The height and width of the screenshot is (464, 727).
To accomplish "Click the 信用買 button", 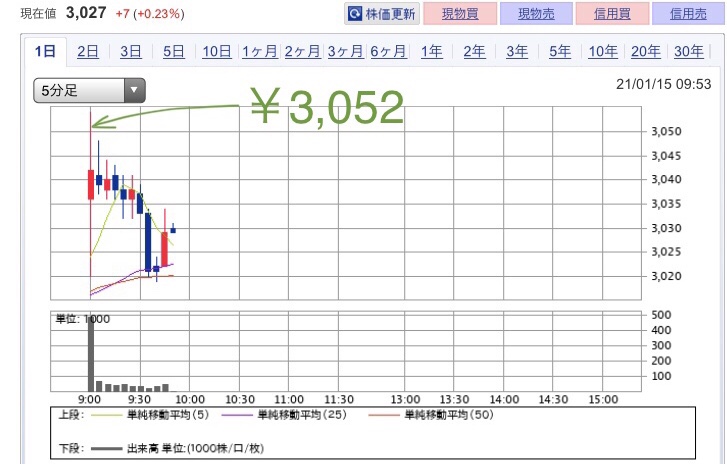I will 612,14.
